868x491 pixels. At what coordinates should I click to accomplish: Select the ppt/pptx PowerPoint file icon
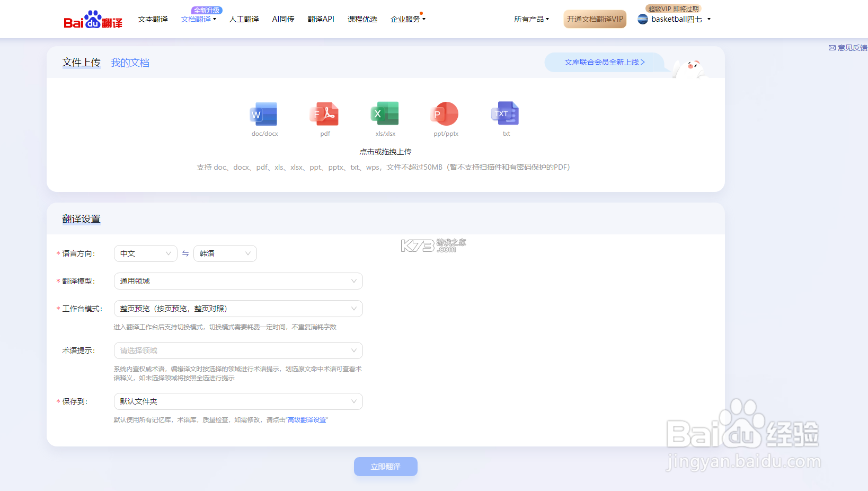point(445,113)
